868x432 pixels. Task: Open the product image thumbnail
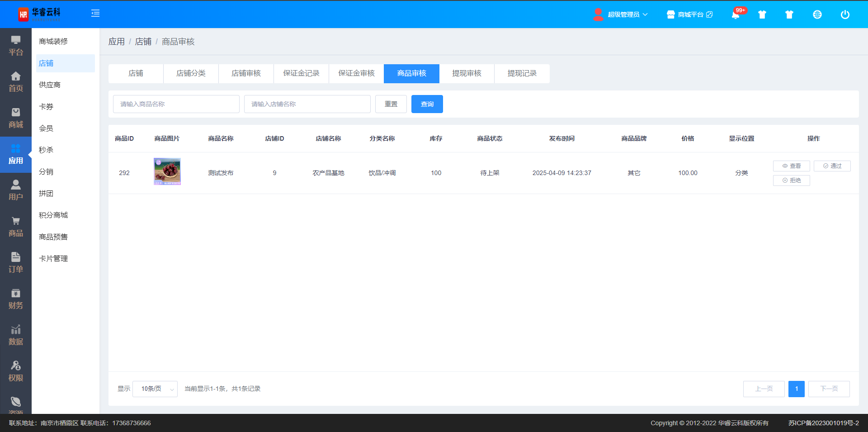pos(167,171)
